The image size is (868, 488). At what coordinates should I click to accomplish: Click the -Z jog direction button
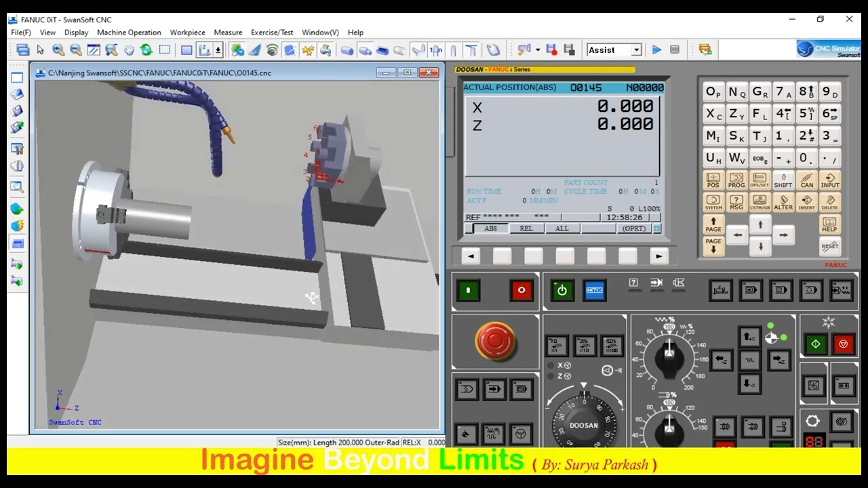click(x=722, y=360)
